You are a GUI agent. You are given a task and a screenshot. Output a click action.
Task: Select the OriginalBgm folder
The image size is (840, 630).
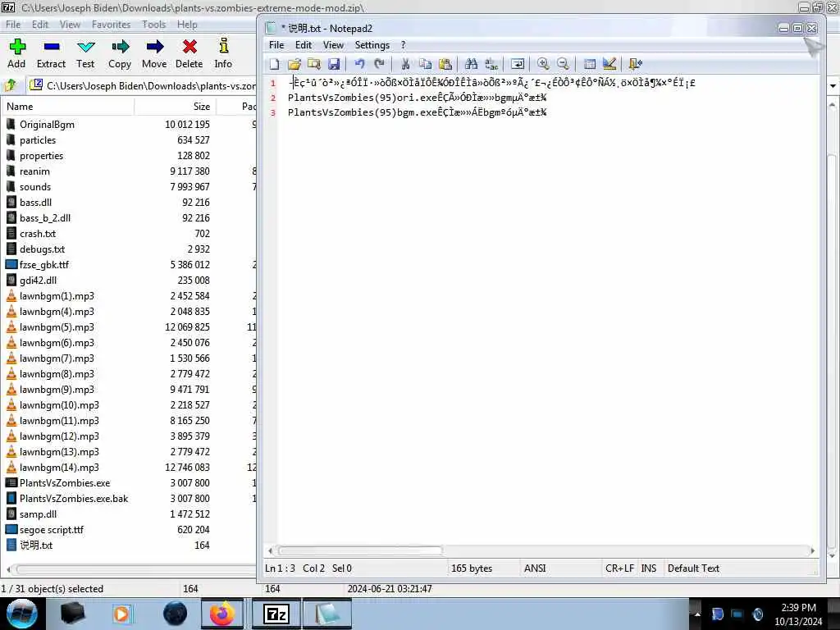47,125
